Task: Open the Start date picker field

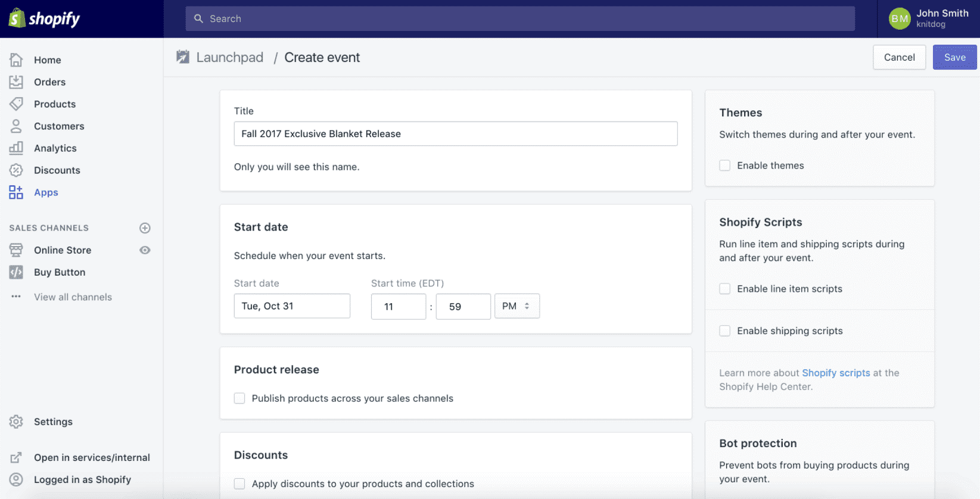Action: pos(292,306)
